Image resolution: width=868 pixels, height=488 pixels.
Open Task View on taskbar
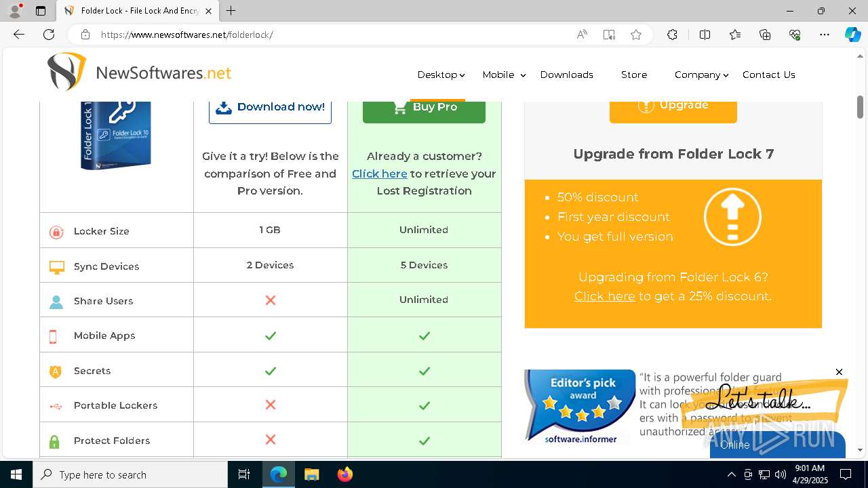[x=244, y=474]
